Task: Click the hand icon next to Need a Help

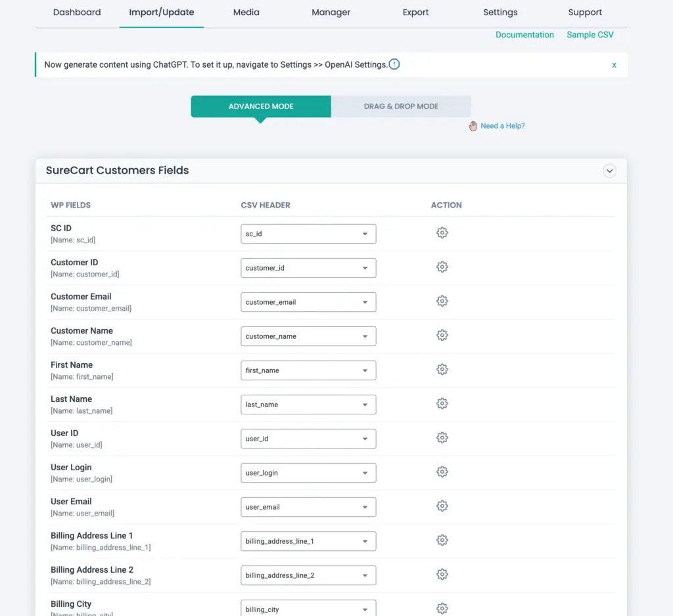Action: (x=473, y=125)
